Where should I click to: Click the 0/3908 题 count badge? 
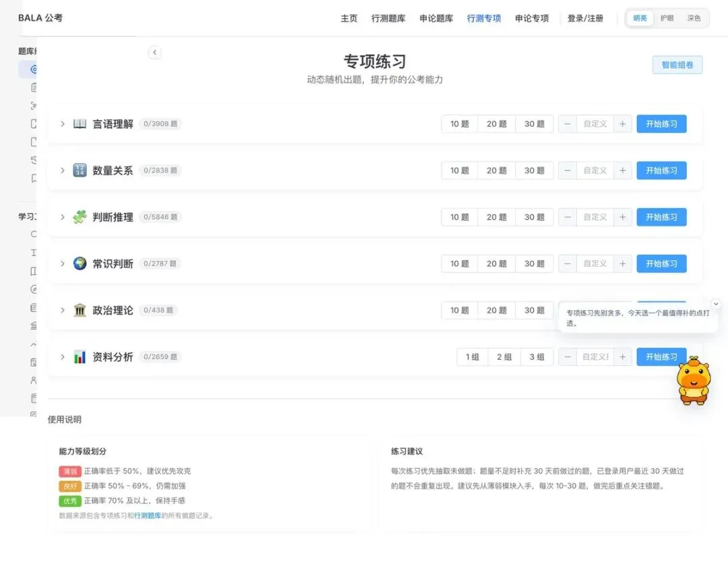tap(160, 124)
